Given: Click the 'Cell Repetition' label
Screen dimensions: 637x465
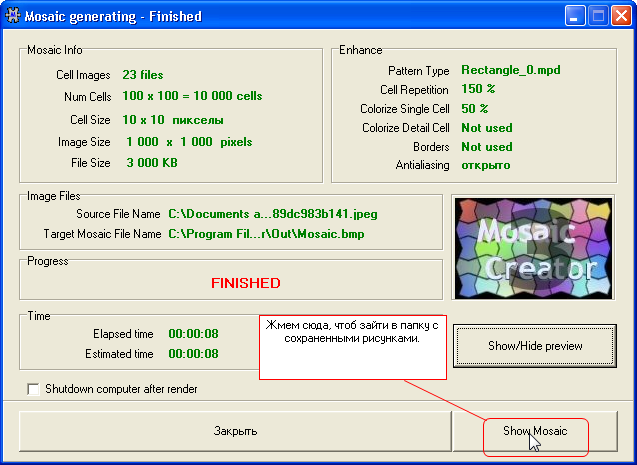Looking at the screenshot, I should point(414,90).
